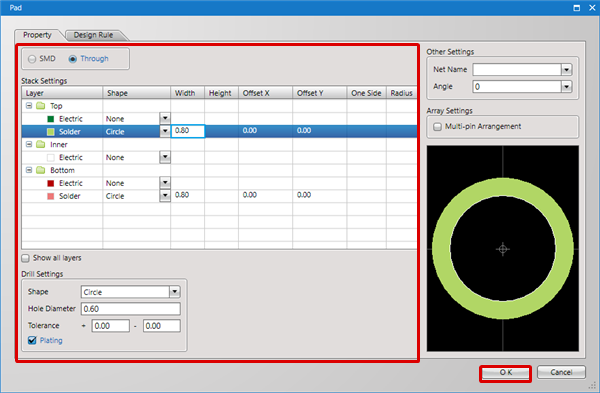Image resolution: width=600 pixels, height=393 pixels.
Task: Click the Hole Diameter field
Action: [130, 309]
